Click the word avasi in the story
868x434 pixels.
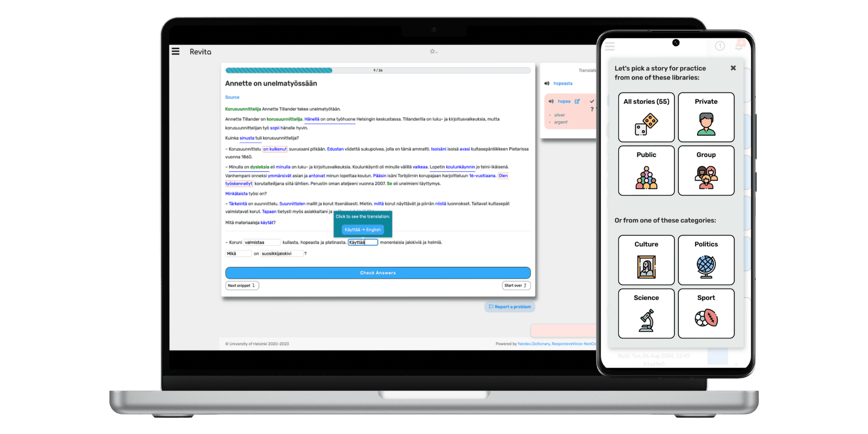pos(464,149)
